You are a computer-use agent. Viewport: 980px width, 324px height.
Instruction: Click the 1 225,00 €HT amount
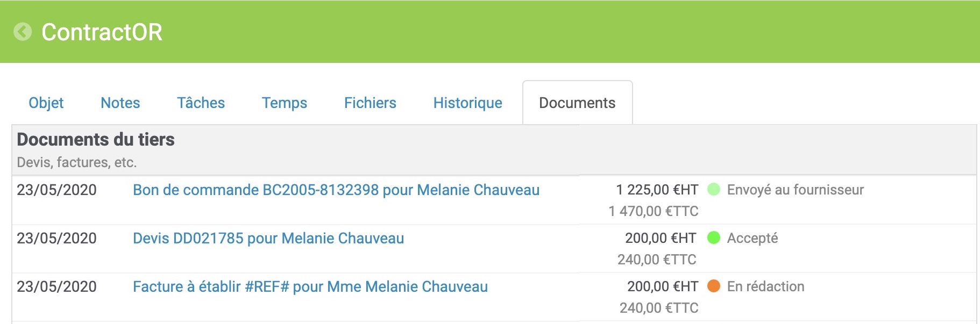[657, 190]
